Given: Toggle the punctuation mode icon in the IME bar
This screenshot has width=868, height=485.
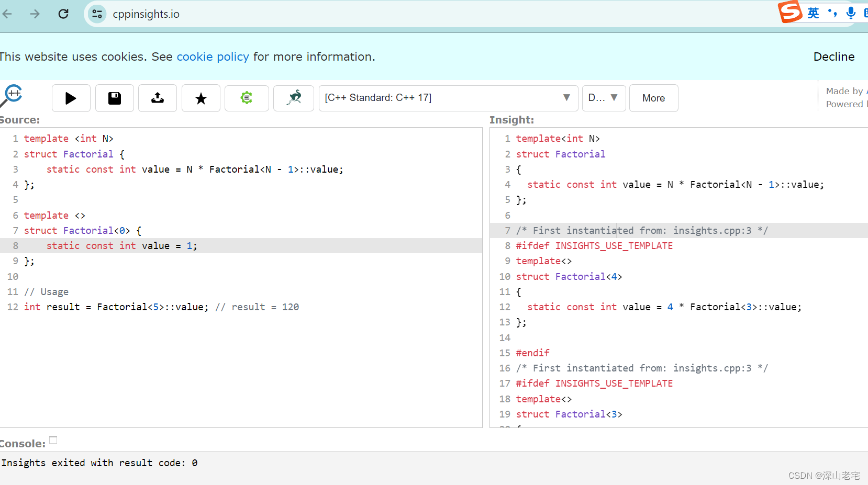Looking at the screenshot, I should click(832, 13).
